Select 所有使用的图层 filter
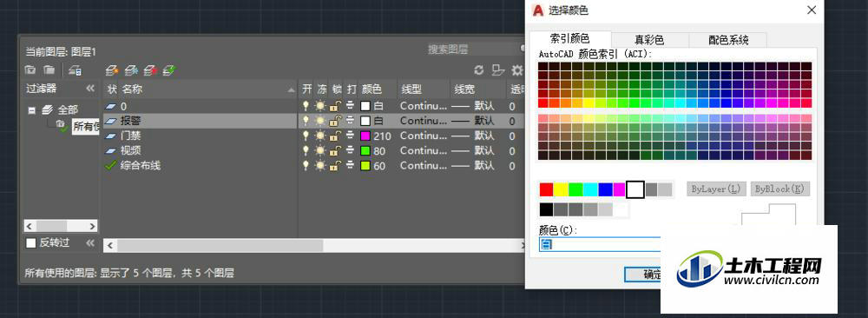The height and width of the screenshot is (318, 868). (x=86, y=127)
